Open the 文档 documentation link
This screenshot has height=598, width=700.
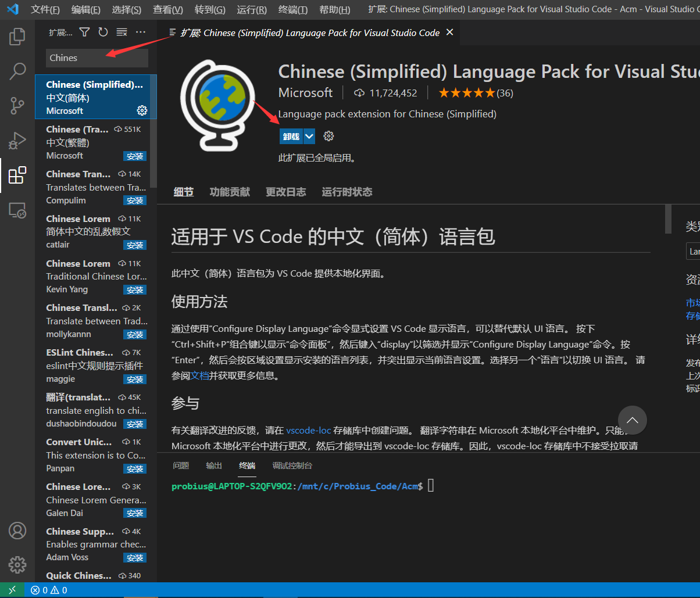[200, 375]
